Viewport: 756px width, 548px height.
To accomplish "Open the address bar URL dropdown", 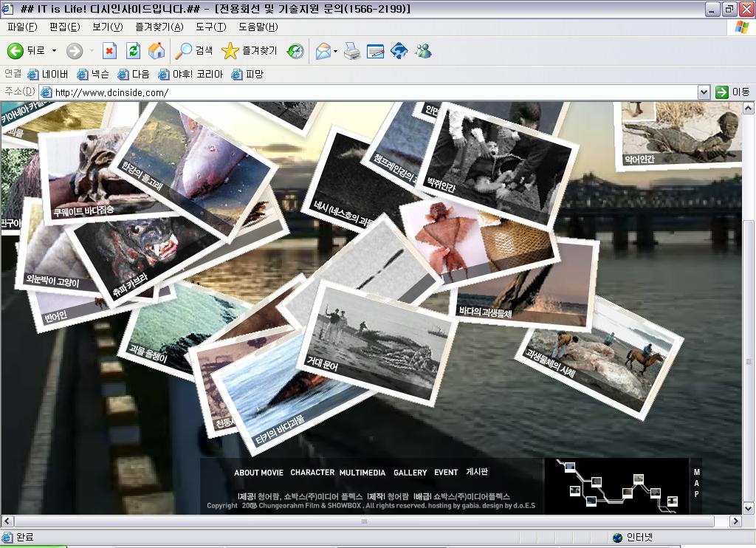I will point(704,92).
